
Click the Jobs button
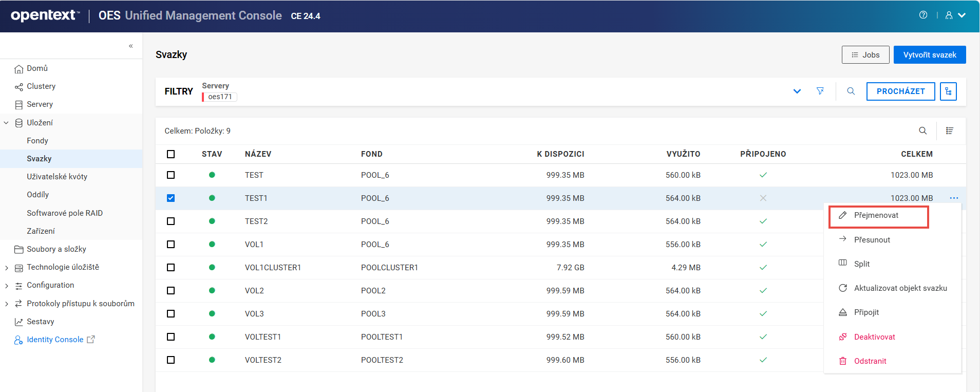point(865,55)
